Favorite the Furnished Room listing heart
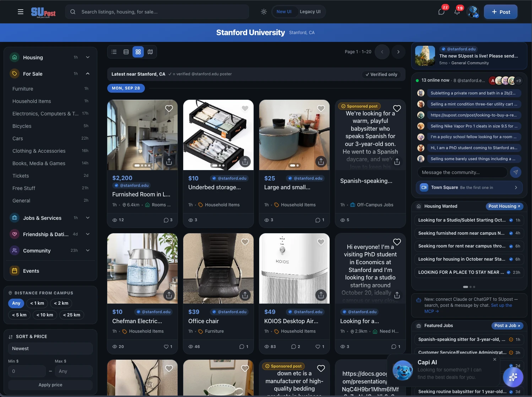 169,109
